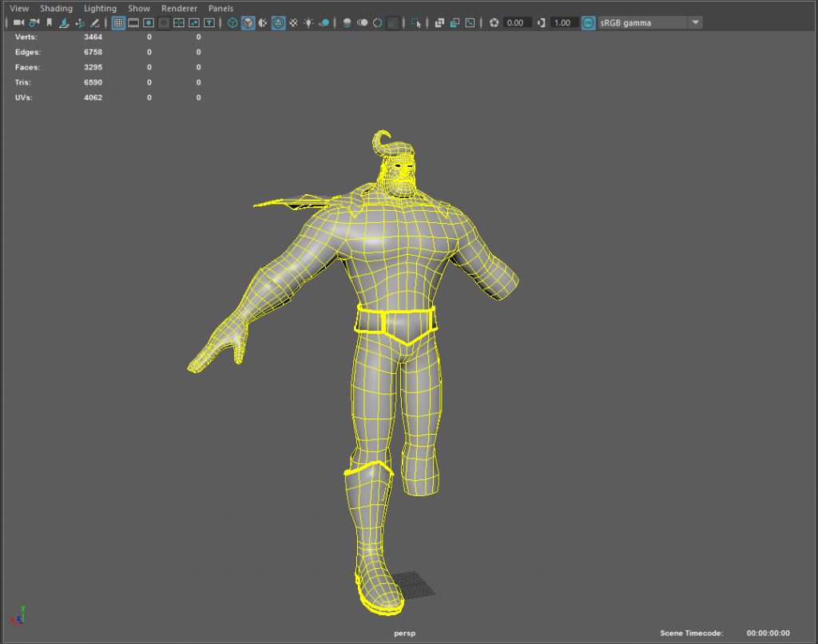Toggle Wireframe on Shaded mode

pos(278,23)
